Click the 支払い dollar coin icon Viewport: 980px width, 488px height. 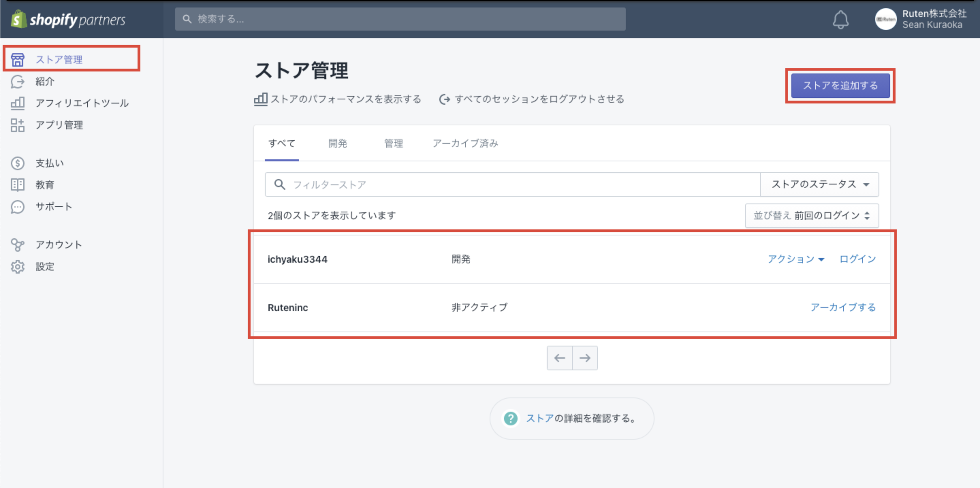click(17, 163)
